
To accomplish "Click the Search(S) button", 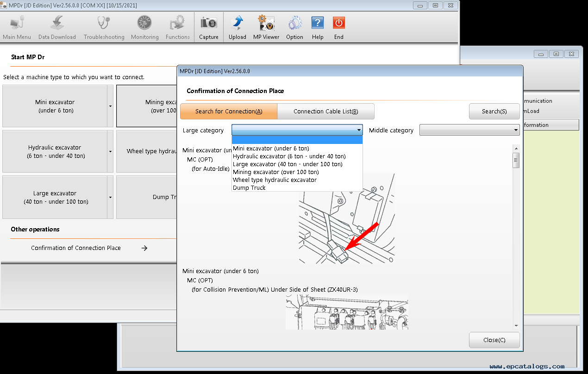I will [x=494, y=111].
